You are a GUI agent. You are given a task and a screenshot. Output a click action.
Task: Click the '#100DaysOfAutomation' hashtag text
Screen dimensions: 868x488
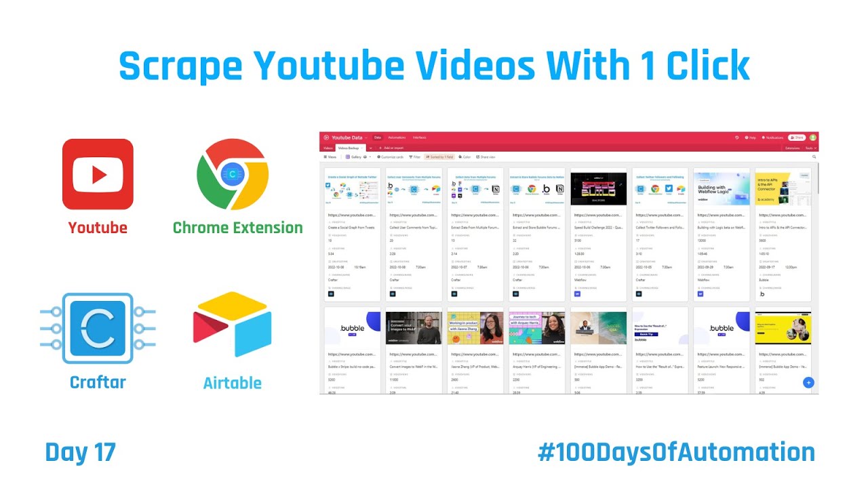point(676,452)
